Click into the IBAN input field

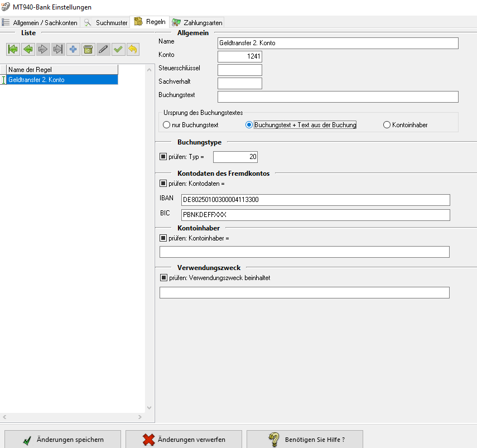click(315, 200)
